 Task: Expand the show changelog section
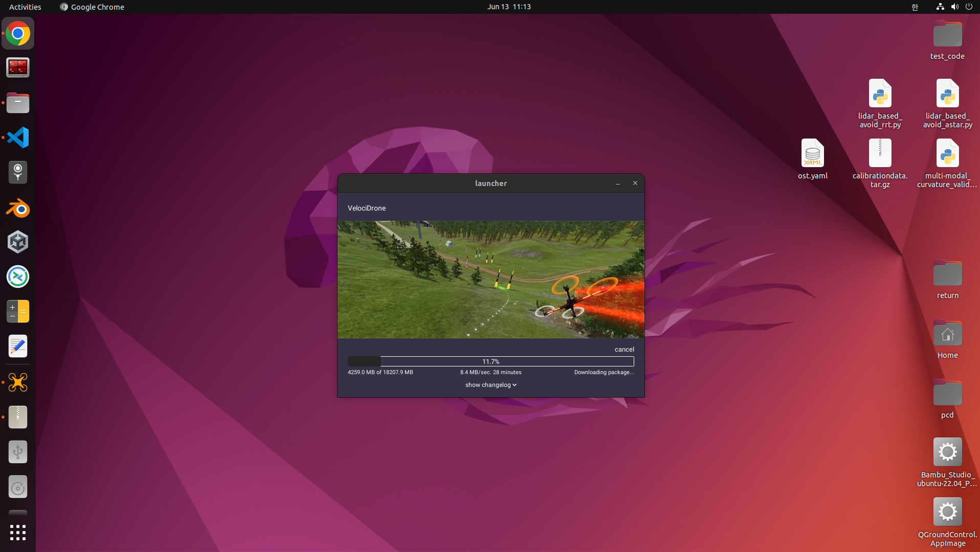pos(491,385)
